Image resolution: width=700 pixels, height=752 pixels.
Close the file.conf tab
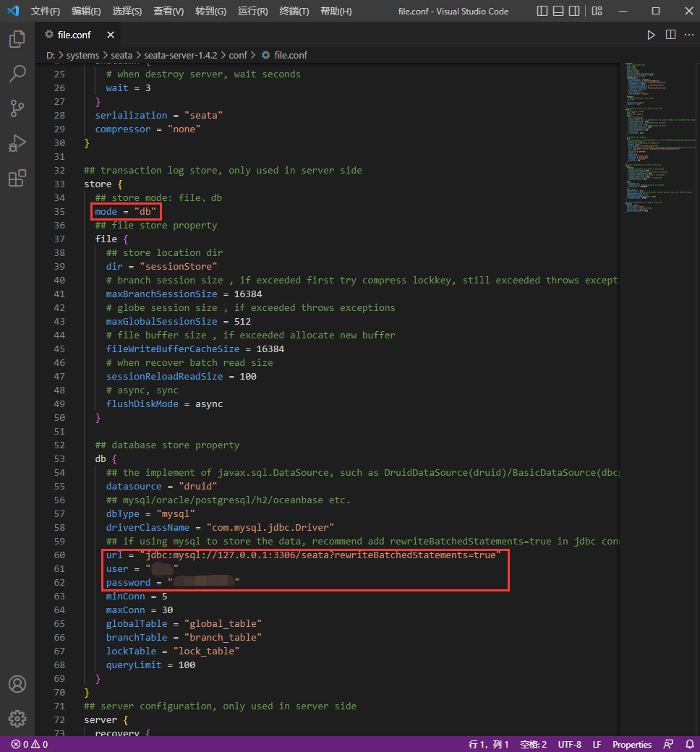[x=111, y=35]
